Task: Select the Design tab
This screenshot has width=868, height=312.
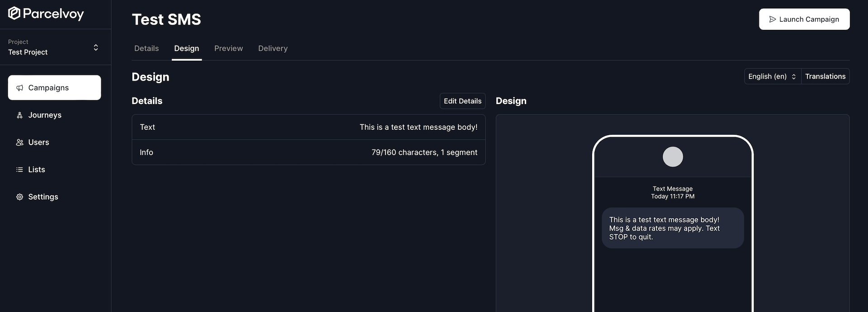Action: [x=186, y=48]
